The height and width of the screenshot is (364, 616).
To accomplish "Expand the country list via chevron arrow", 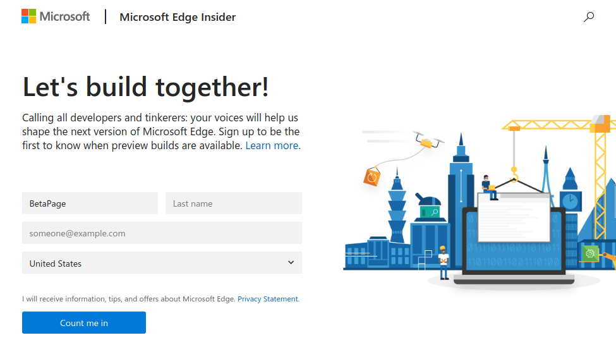I will [291, 262].
